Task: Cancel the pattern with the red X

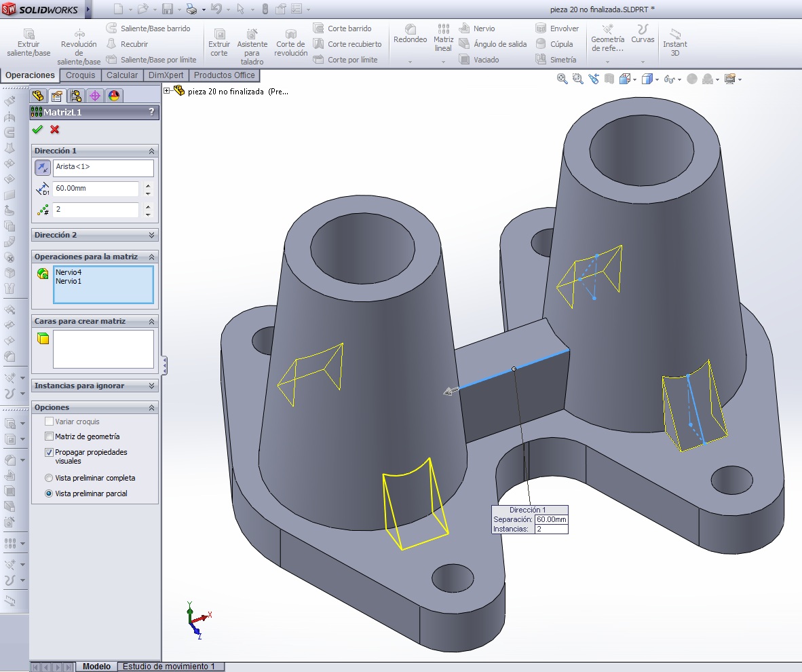Action: (55, 130)
